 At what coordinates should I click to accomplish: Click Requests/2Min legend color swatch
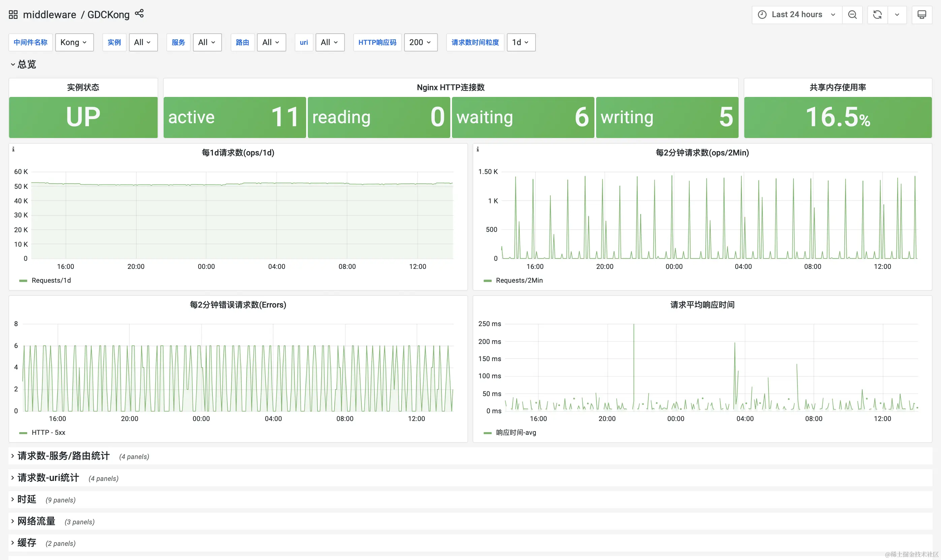tap(487, 281)
